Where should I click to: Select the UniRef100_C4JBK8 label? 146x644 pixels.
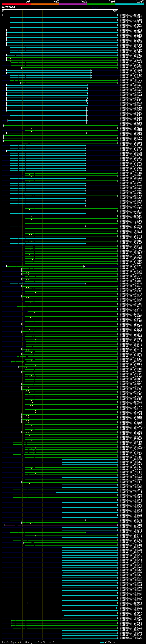coord(131,359)
